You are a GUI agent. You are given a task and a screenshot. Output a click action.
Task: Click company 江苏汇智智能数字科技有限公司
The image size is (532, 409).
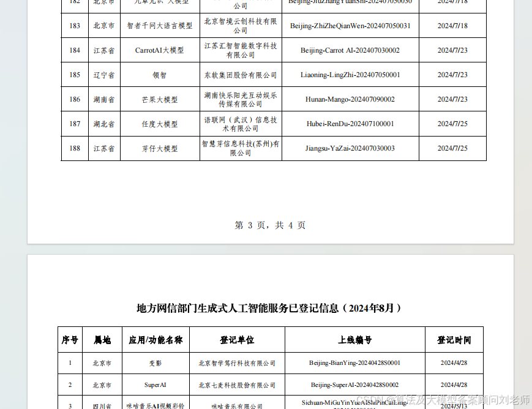(x=241, y=50)
